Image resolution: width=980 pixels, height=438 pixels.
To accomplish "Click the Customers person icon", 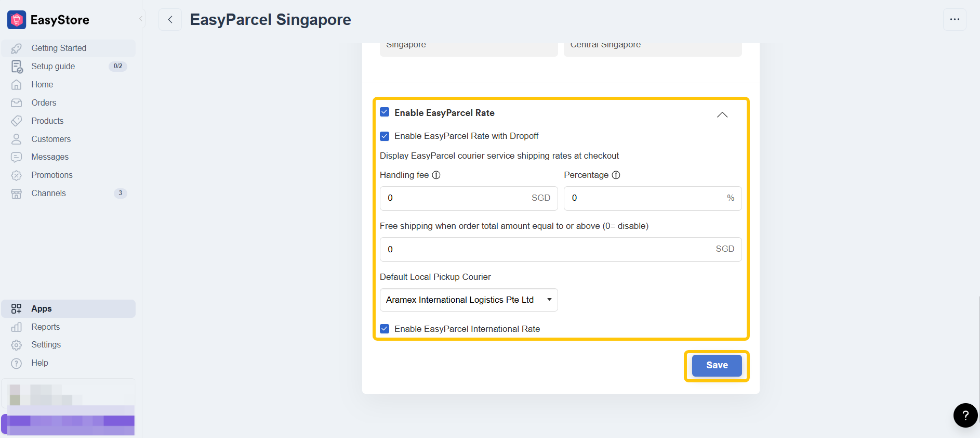I will pyautogui.click(x=17, y=139).
